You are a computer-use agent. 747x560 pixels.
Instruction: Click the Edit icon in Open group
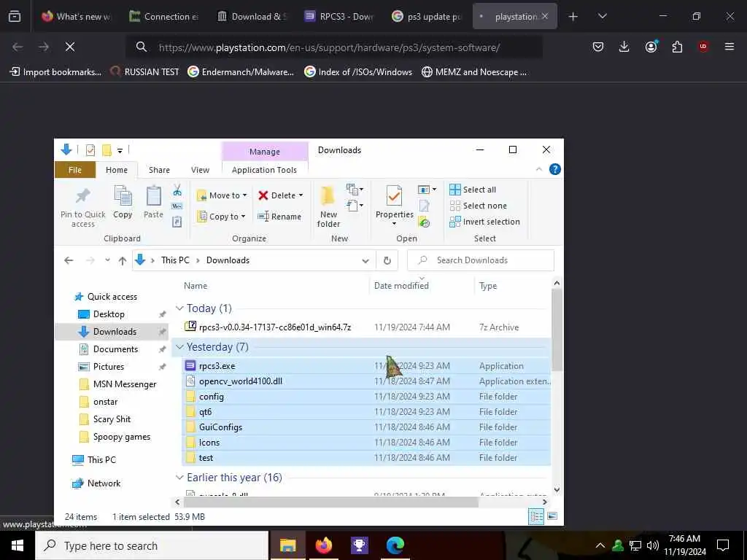click(x=424, y=206)
